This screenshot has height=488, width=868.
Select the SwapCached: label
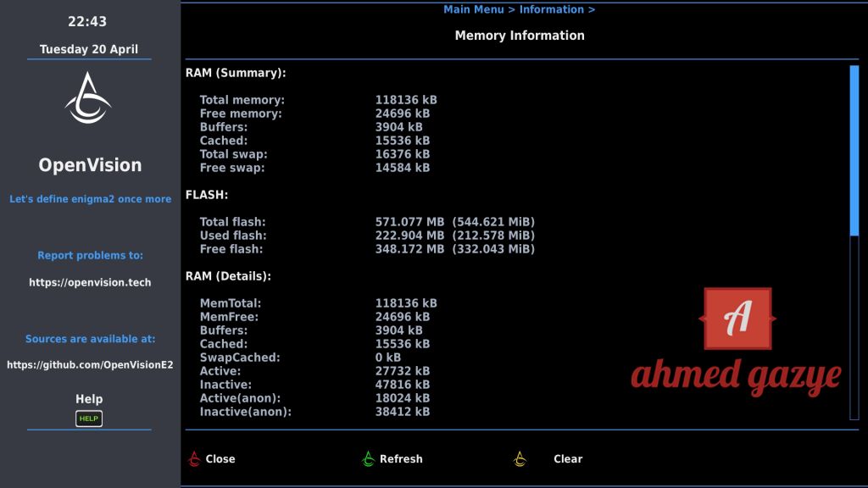click(x=240, y=358)
